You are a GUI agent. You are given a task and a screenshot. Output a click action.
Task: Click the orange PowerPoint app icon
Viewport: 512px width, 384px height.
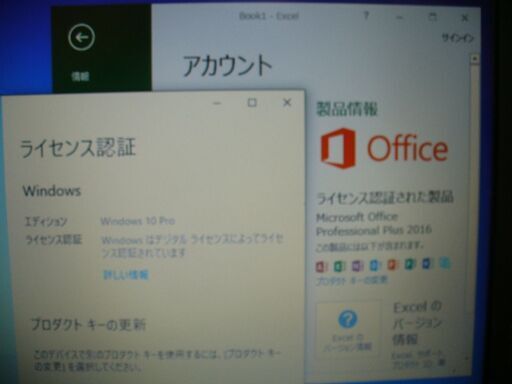tap(392, 265)
